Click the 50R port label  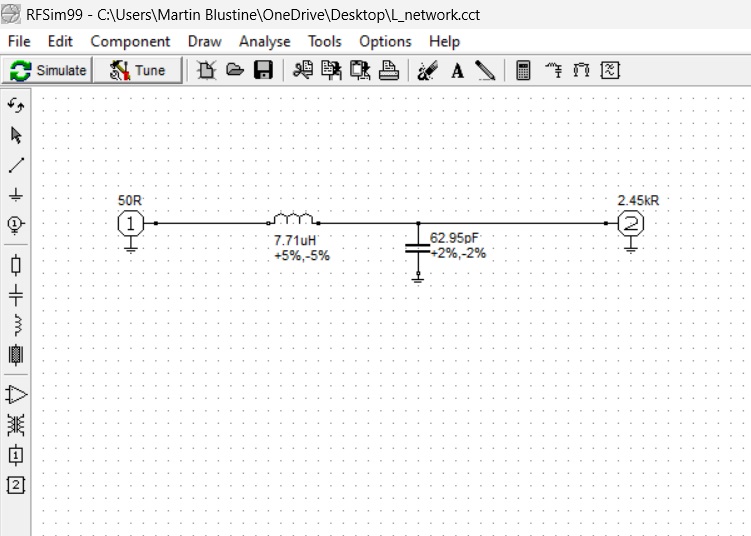130,201
